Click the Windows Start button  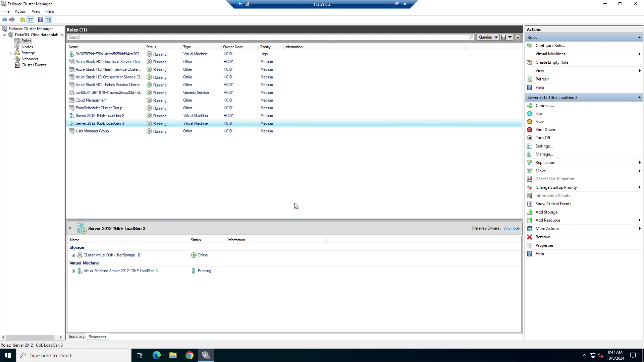coord(8,355)
